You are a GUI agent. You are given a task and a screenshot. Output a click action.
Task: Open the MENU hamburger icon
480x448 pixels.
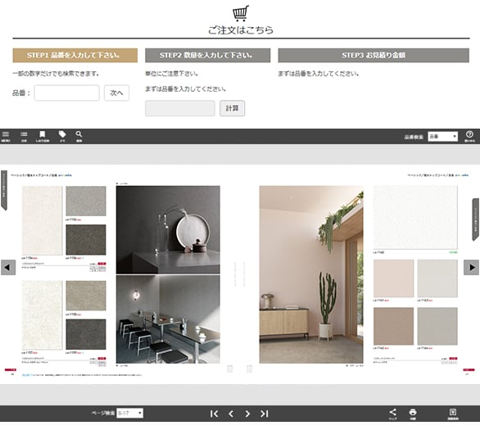click(6, 136)
